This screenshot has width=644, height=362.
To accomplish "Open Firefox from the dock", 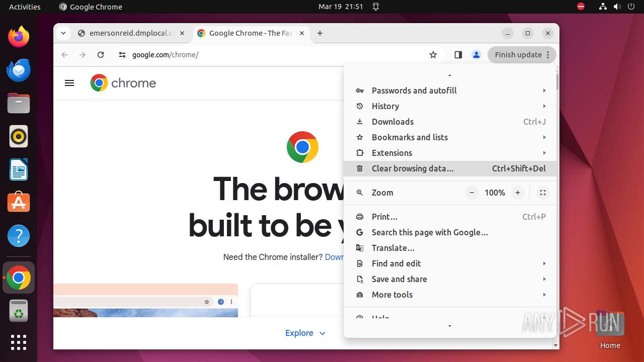I will [19, 37].
